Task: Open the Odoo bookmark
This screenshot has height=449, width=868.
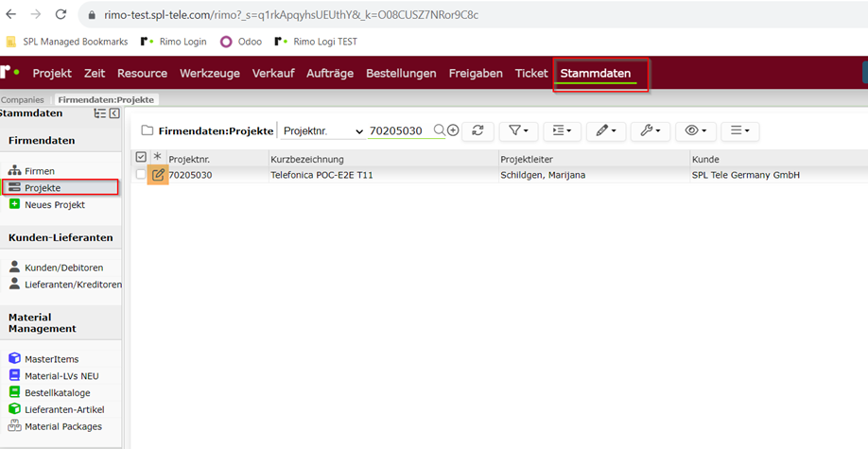Action: click(x=241, y=42)
